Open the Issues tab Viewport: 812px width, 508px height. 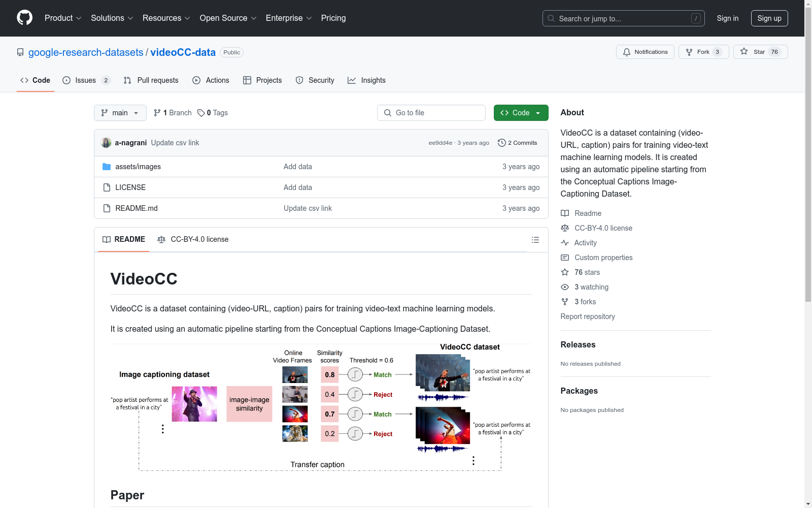point(86,80)
